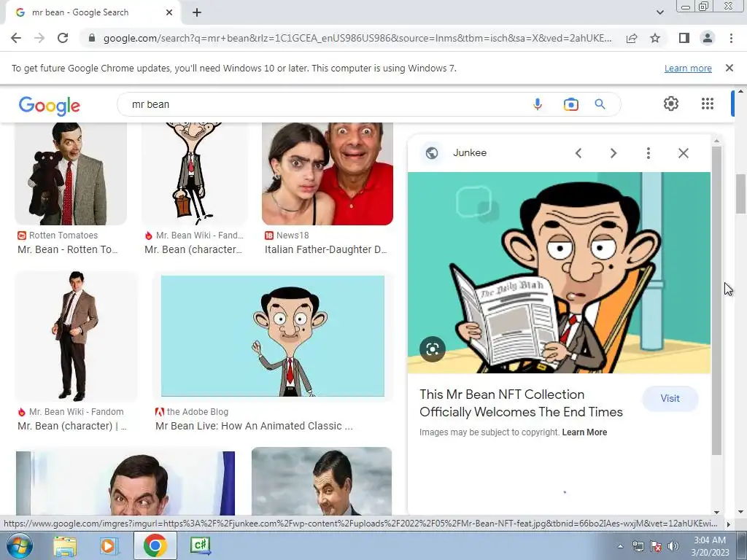Open network status tray icon

coord(638,546)
